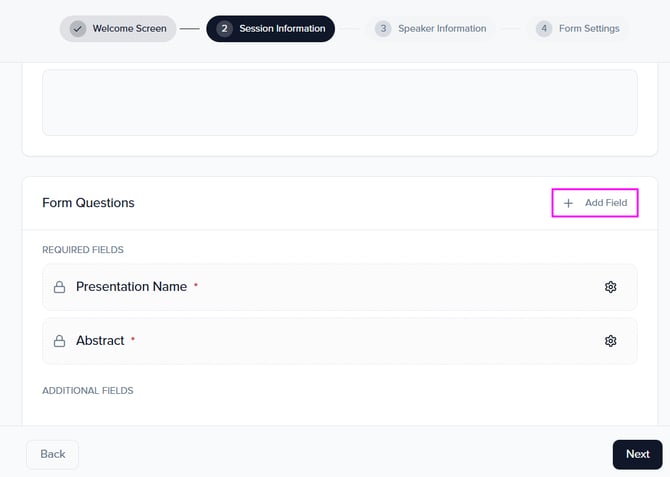
Task: Click the number 4 step circle
Action: (x=543, y=29)
